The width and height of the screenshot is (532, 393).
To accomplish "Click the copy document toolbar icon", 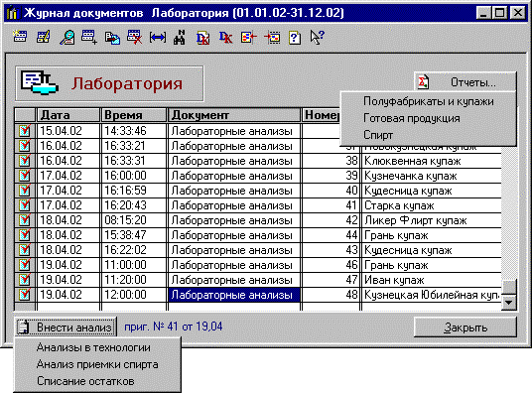I will 112,38.
